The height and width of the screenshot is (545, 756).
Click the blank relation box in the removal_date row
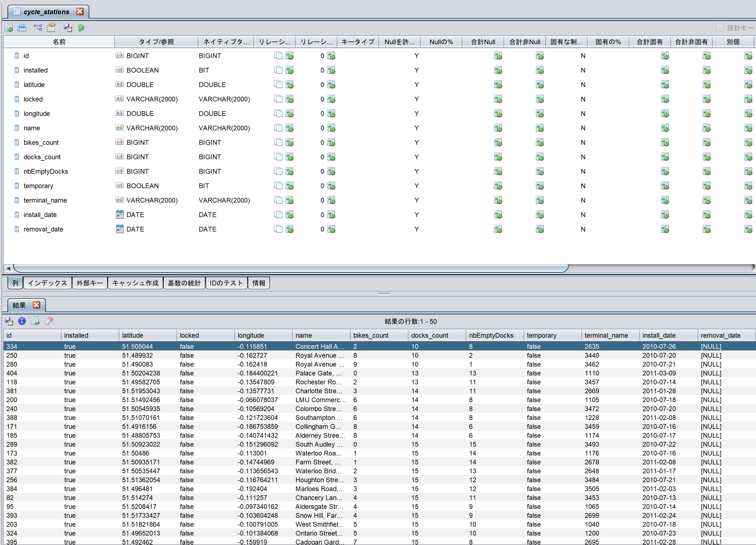coord(278,229)
